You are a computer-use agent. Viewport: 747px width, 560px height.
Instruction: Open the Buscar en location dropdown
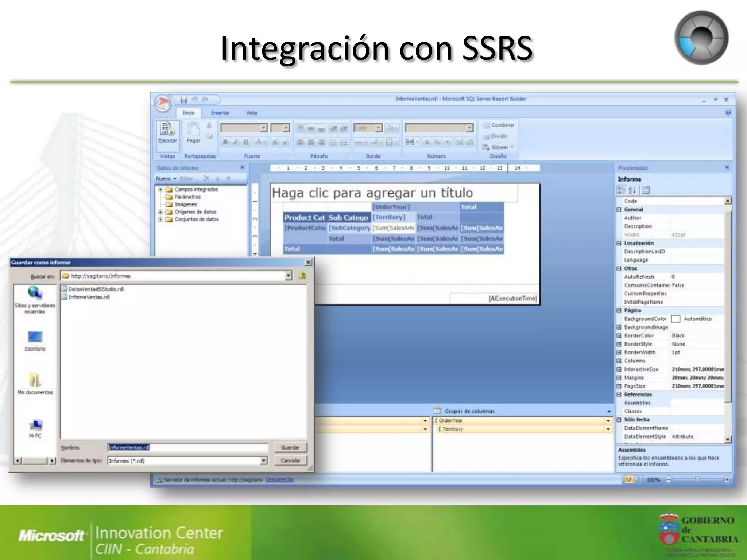(x=289, y=276)
